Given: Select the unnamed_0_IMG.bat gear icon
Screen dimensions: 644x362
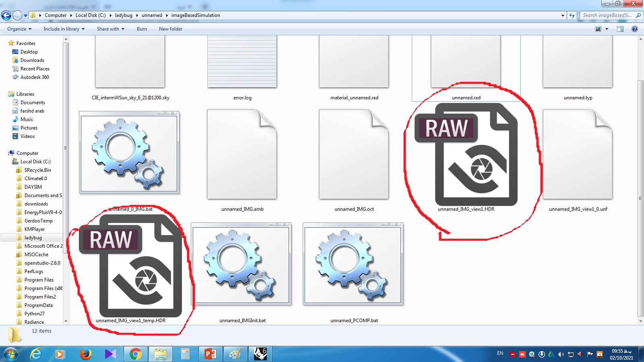Looking at the screenshot, I should click(x=129, y=152).
